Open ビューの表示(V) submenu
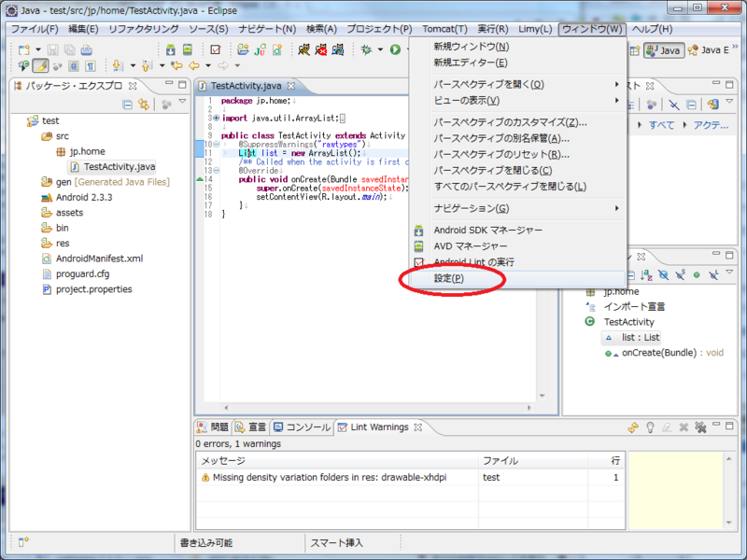Image resolution: width=747 pixels, height=560 pixels. pyautogui.click(x=518, y=101)
